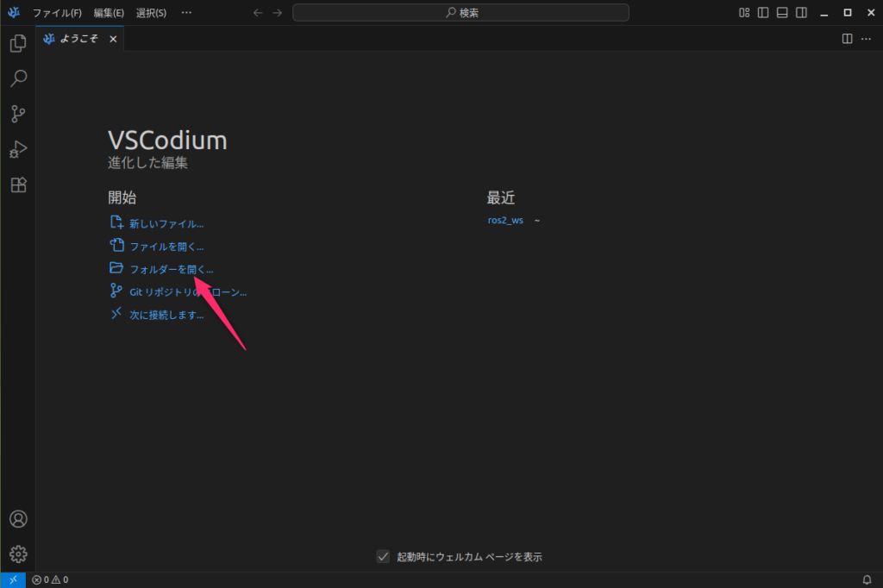Image resolution: width=883 pixels, height=588 pixels.
Task: Click the notifications bell icon
Action: 867,579
